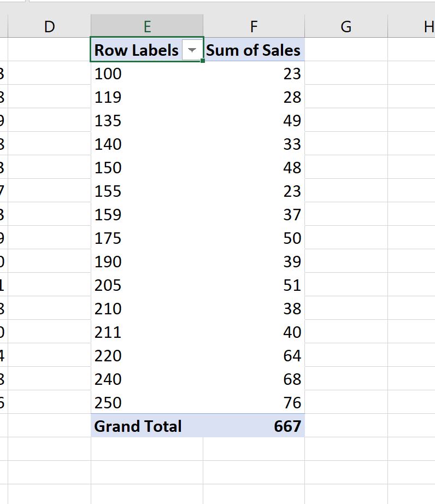Click column header E to select the column
Image resolution: width=435 pixels, height=504 pixels.
[148, 25]
